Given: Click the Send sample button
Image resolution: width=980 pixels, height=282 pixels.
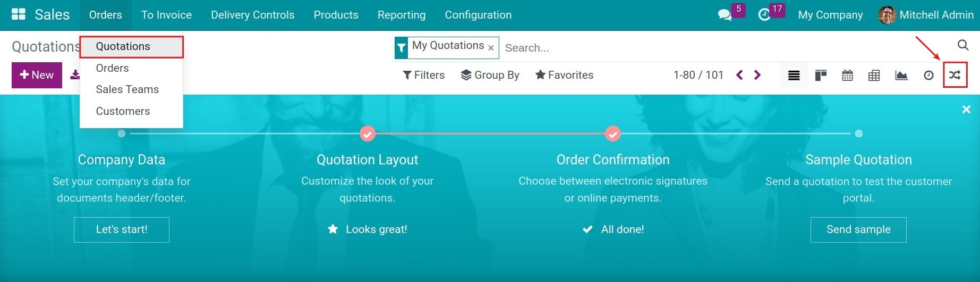Looking at the screenshot, I should (x=858, y=229).
